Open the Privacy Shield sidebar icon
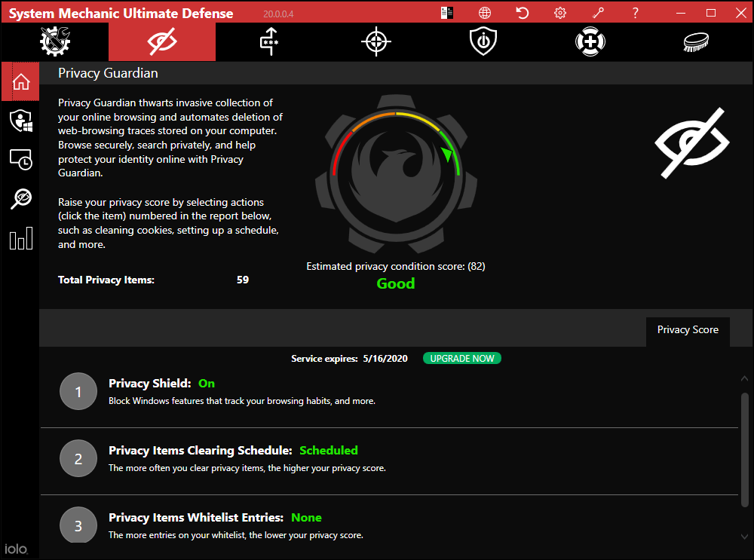The image size is (754, 560). coord(20,121)
